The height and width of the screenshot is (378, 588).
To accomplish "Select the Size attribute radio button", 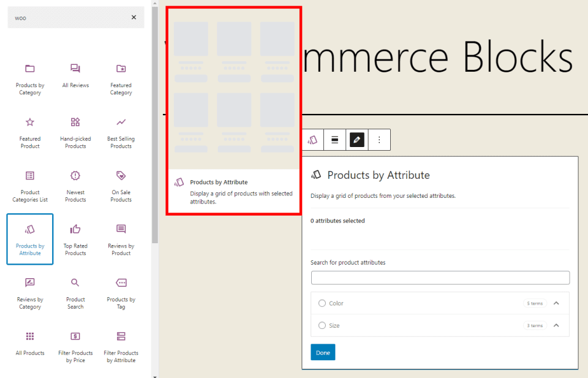I will tap(322, 325).
